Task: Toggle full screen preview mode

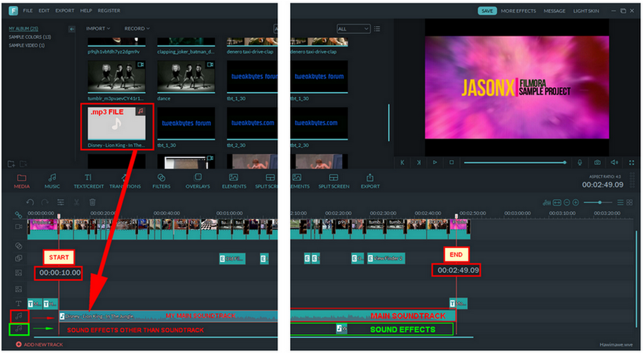Action: click(x=632, y=163)
